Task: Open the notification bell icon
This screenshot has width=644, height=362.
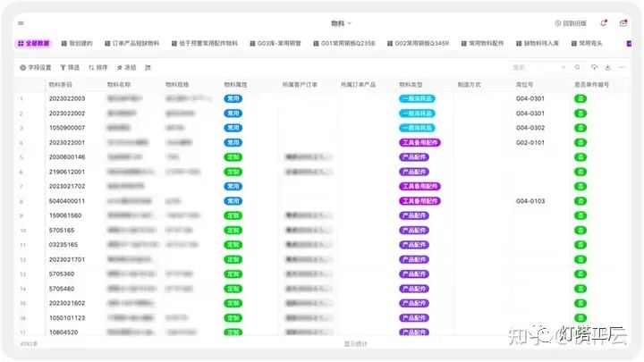Action: (603, 23)
